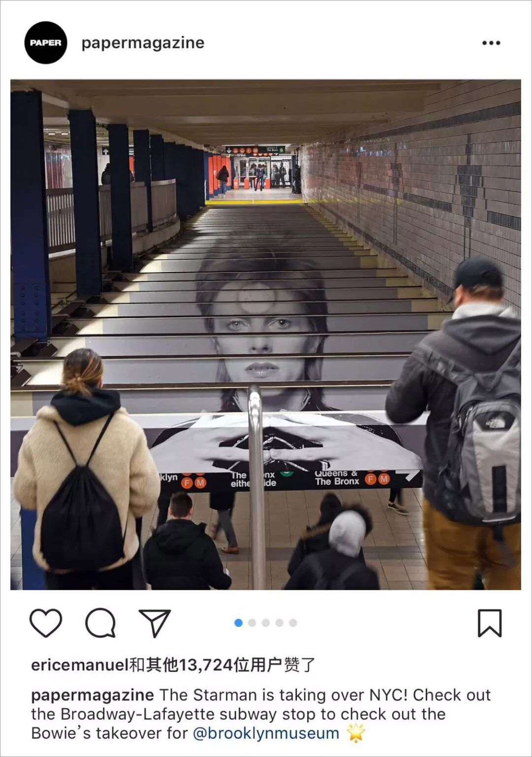Jump to the third carousel dot
Image resolution: width=532 pixels, height=757 pixels.
[266, 623]
